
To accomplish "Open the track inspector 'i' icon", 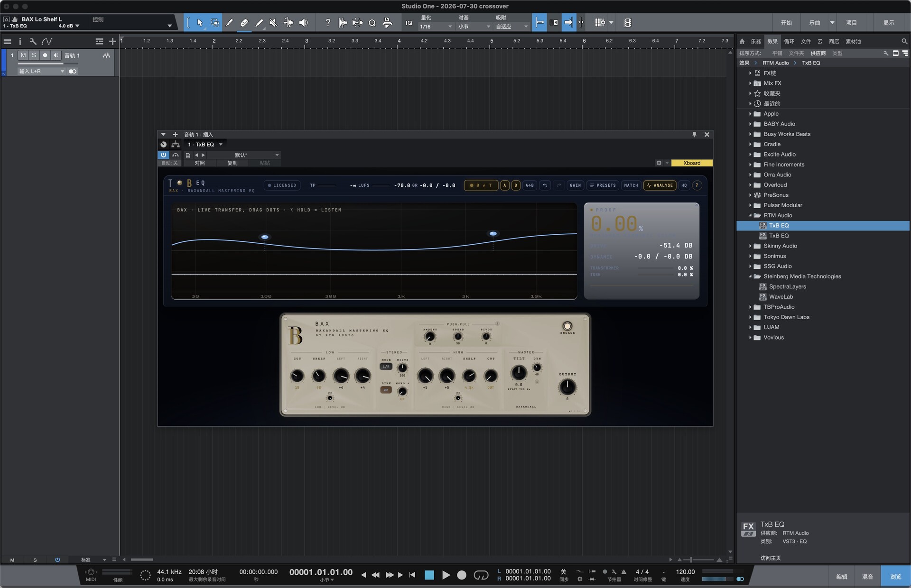I will [20, 41].
